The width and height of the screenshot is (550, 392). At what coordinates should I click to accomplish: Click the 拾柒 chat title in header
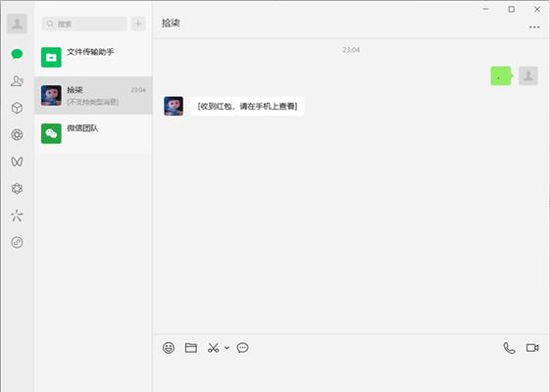[x=171, y=24]
